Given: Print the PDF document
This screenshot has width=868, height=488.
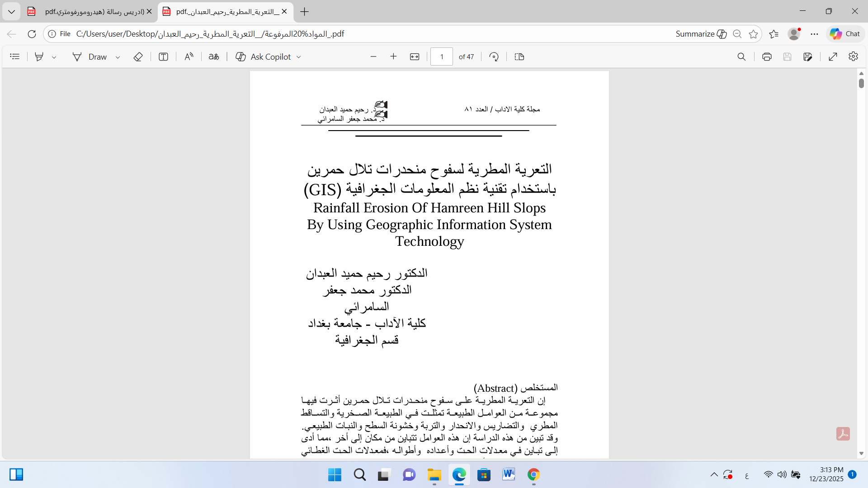Looking at the screenshot, I should click(x=767, y=56).
